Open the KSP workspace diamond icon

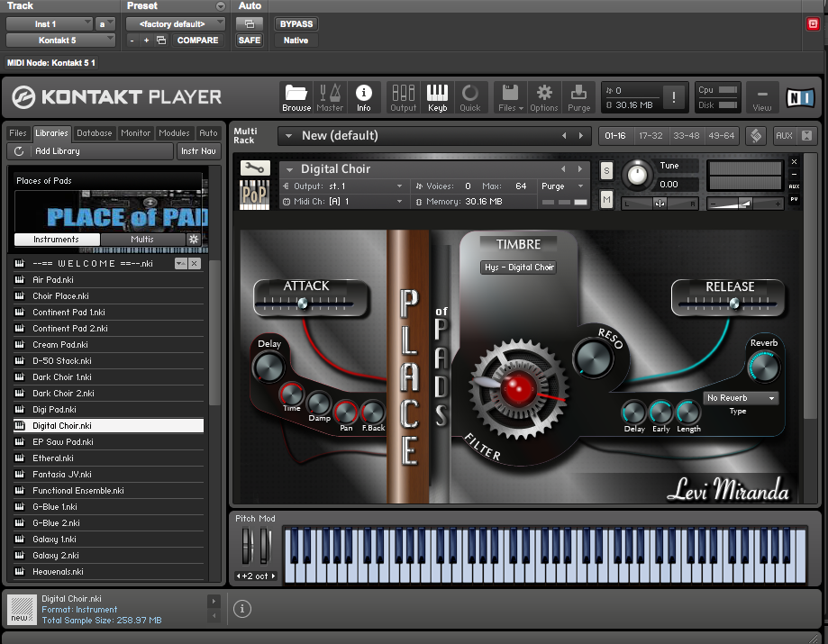[756, 136]
